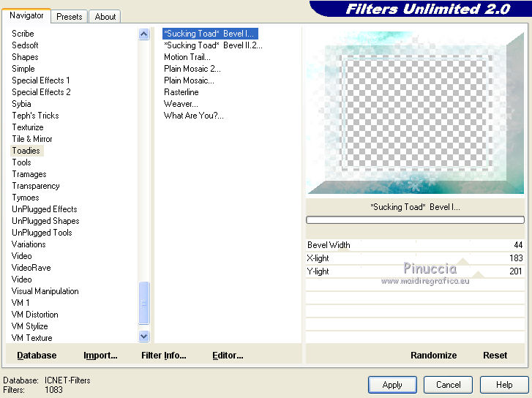Adjust the X-light slider
This screenshot has height=398, width=532.
tap(415, 258)
